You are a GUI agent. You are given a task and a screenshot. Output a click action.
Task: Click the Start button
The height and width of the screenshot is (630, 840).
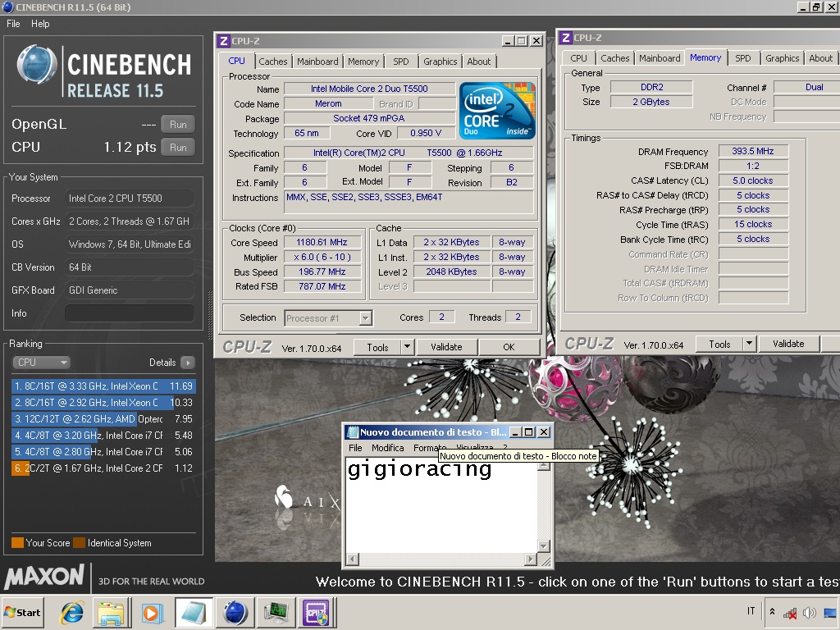tap(22, 612)
